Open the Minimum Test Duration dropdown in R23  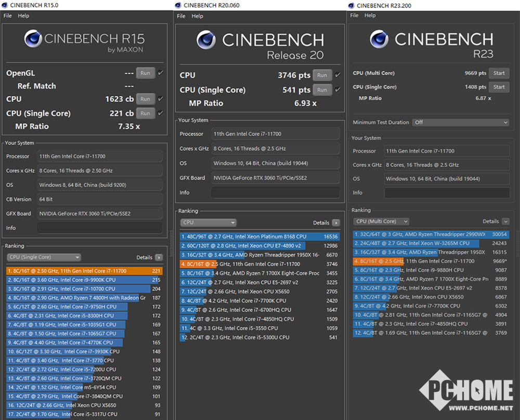click(x=460, y=122)
